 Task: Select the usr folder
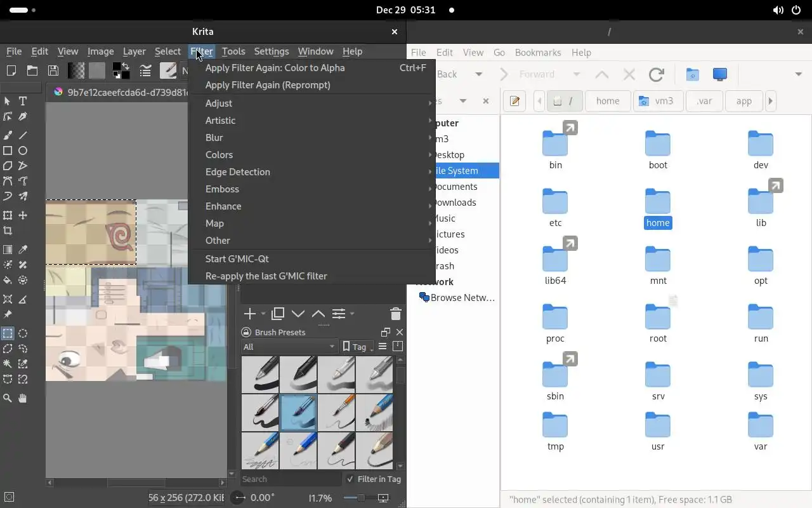point(658,431)
